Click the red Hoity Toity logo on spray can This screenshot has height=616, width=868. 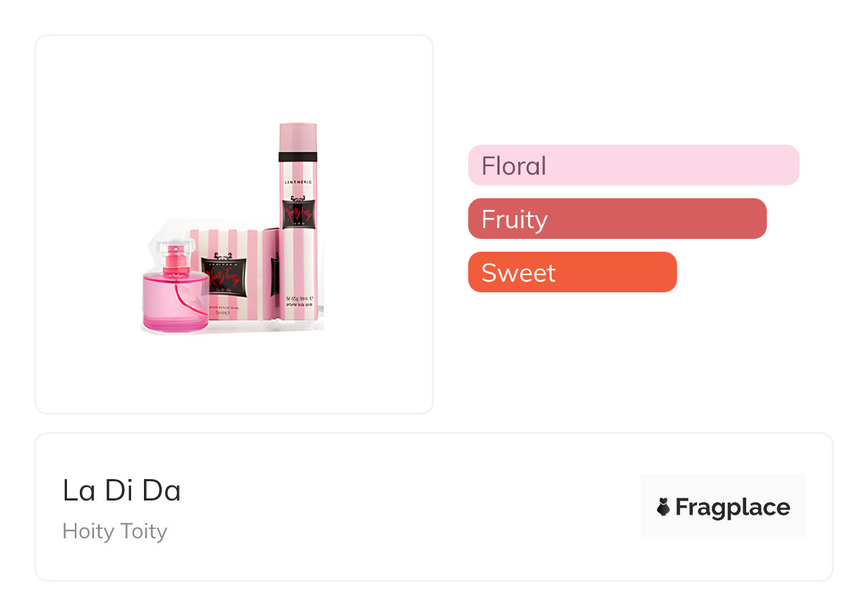(x=297, y=214)
